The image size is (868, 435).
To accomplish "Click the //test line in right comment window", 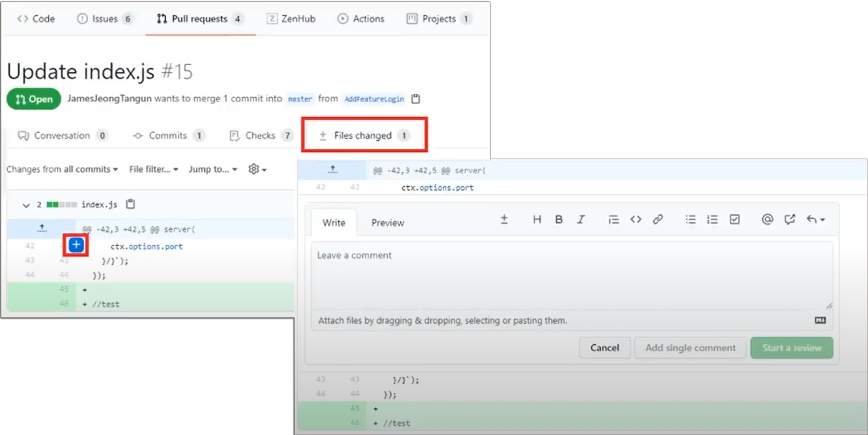I will coord(396,423).
